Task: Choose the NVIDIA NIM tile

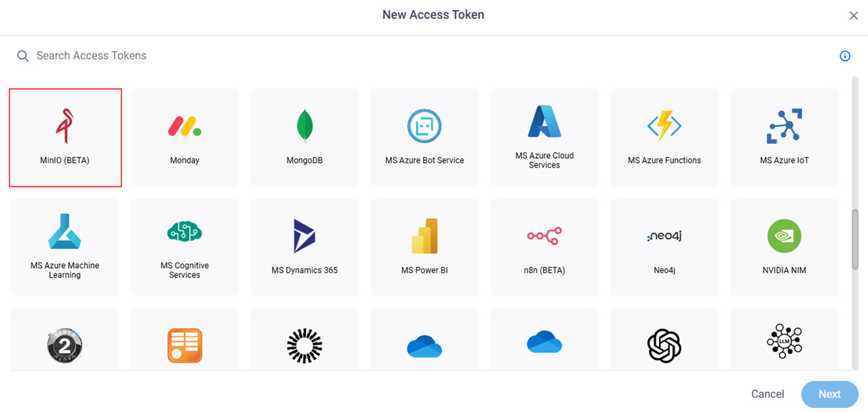Action: pyautogui.click(x=785, y=247)
